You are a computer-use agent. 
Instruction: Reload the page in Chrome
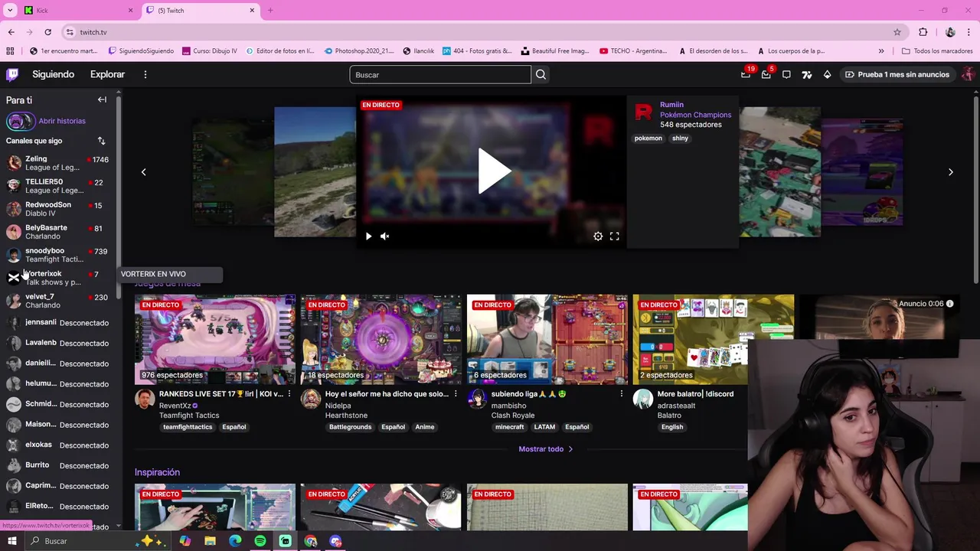[x=47, y=32]
